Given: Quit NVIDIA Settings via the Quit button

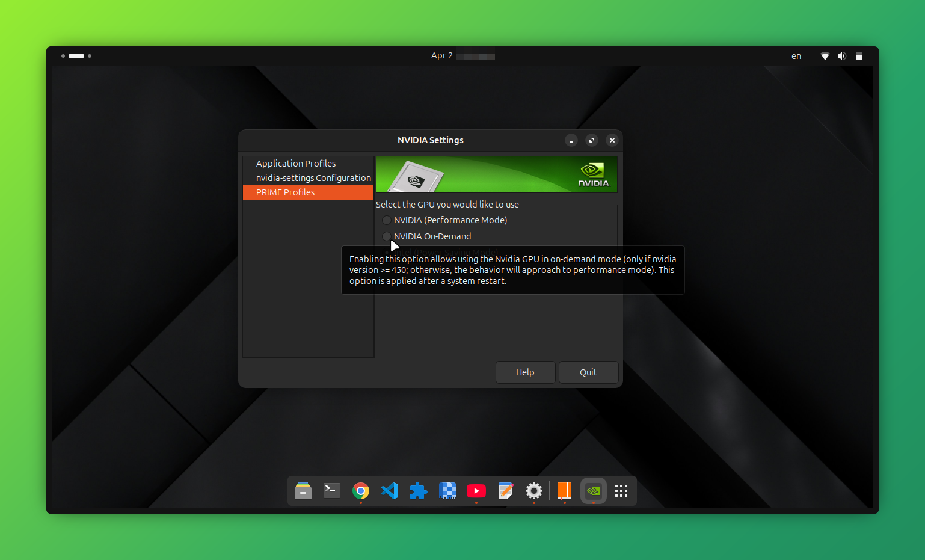Looking at the screenshot, I should coord(588,372).
